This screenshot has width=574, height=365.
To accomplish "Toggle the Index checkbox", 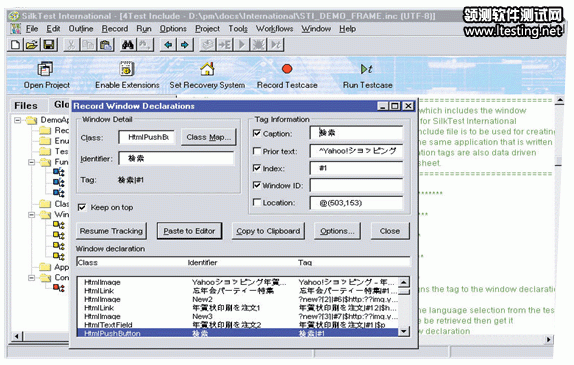I will click(x=257, y=168).
